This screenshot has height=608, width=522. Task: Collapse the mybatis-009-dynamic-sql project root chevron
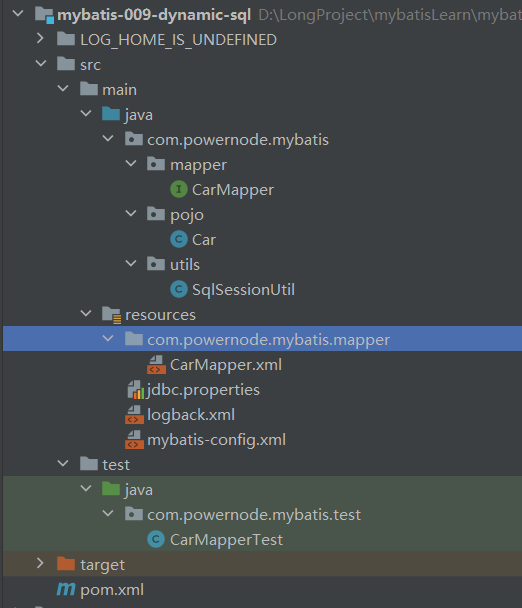pos(18,14)
